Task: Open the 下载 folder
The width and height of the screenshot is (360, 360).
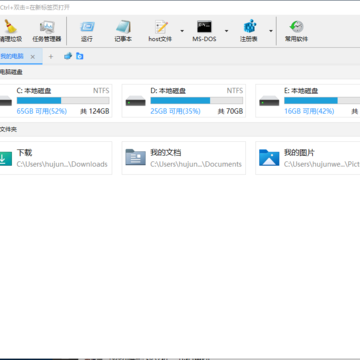Action: click(55, 158)
